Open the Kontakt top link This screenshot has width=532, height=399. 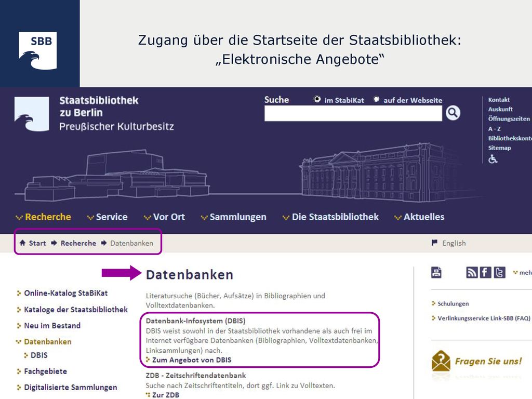tap(499, 100)
